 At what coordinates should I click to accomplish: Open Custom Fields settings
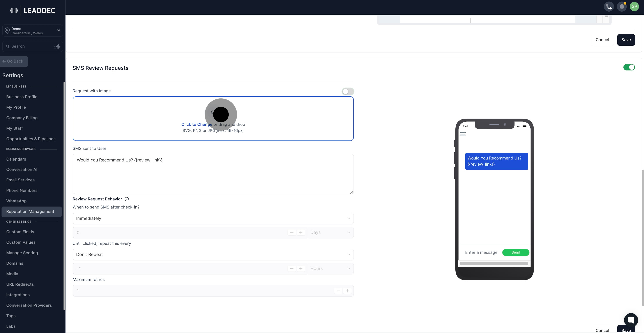(20, 232)
